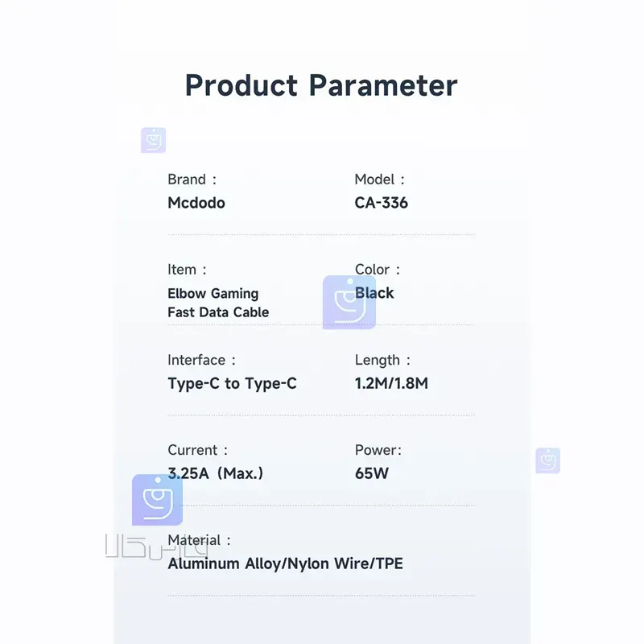The width and height of the screenshot is (644, 644).
Task: Select the Power label
Action: click(x=378, y=450)
